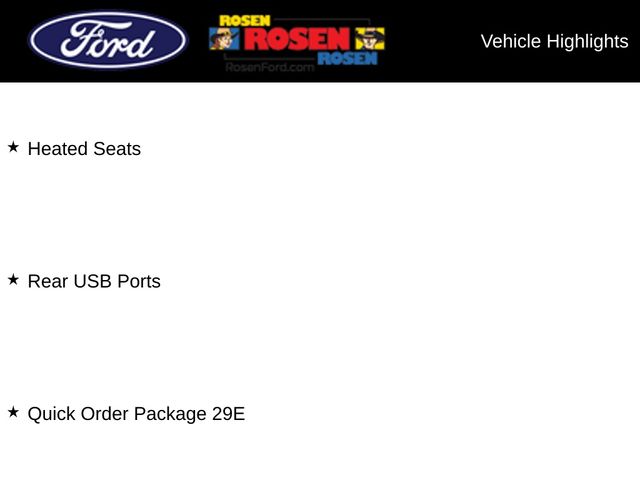Click the blue ROSEN text in logo
The width and height of the screenshot is (640, 480).
347,58
